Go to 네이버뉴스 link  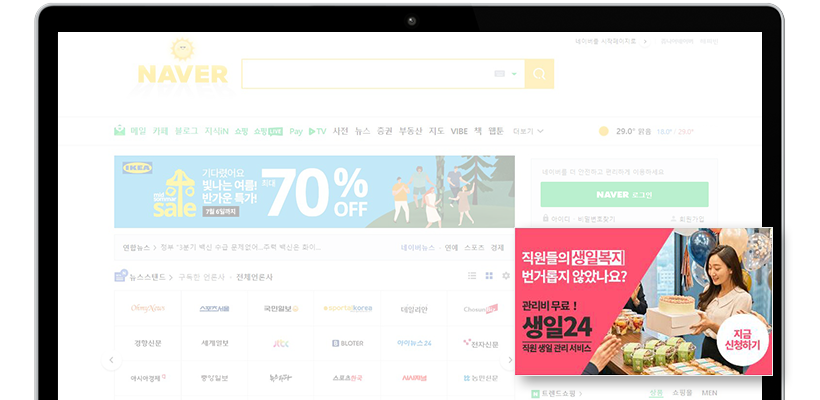point(418,247)
